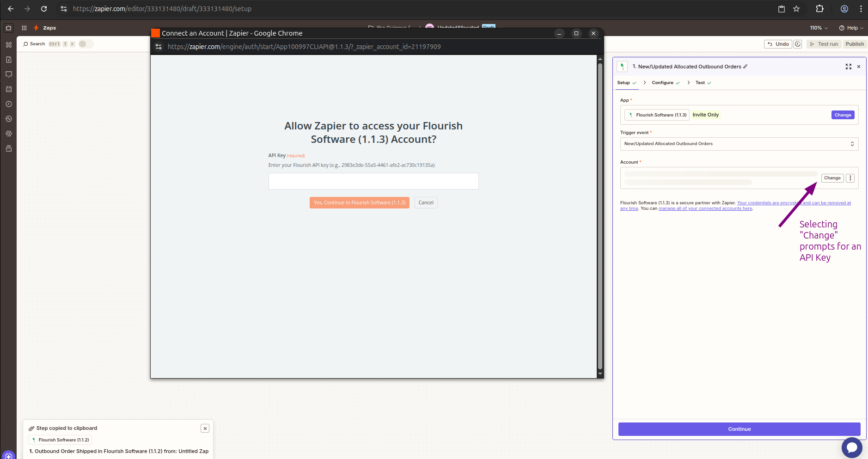Click the purple Continue button
The height and width of the screenshot is (459, 868).
739,429
